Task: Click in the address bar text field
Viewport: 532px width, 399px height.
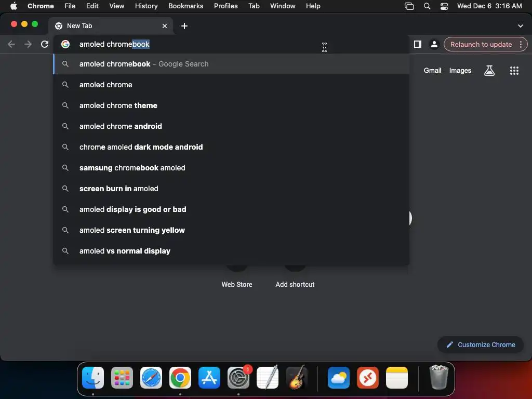Action: (x=231, y=45)
